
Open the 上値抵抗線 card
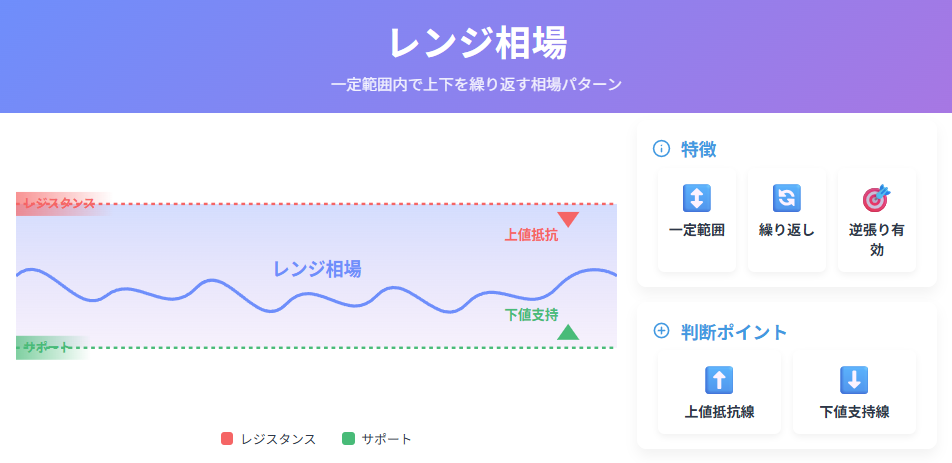click(719, 392)
